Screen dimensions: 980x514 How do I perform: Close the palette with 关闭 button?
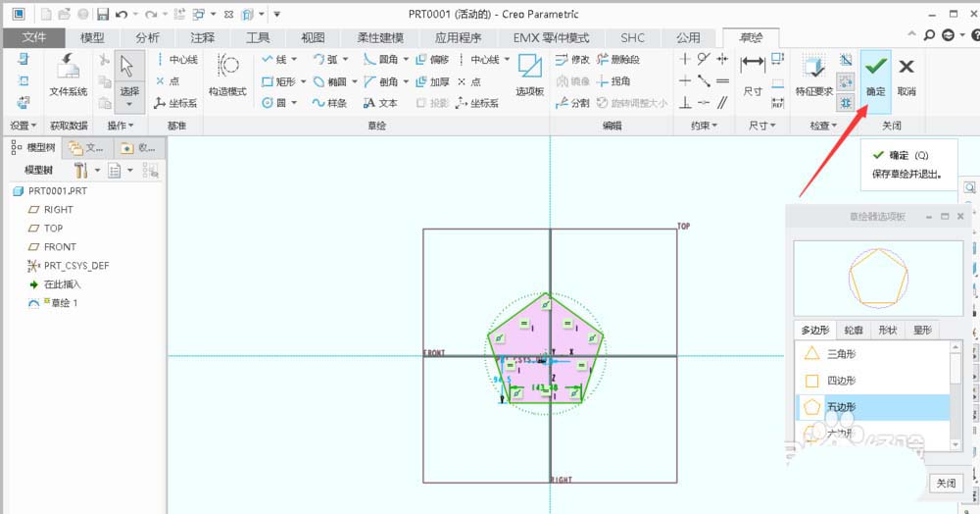(946, 484)
